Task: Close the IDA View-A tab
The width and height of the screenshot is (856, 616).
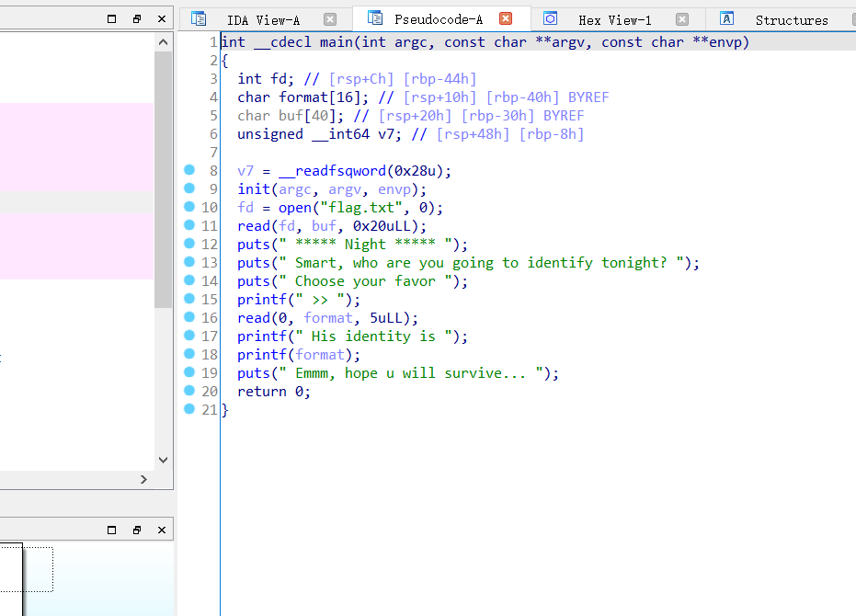Action: pos(330,19)
